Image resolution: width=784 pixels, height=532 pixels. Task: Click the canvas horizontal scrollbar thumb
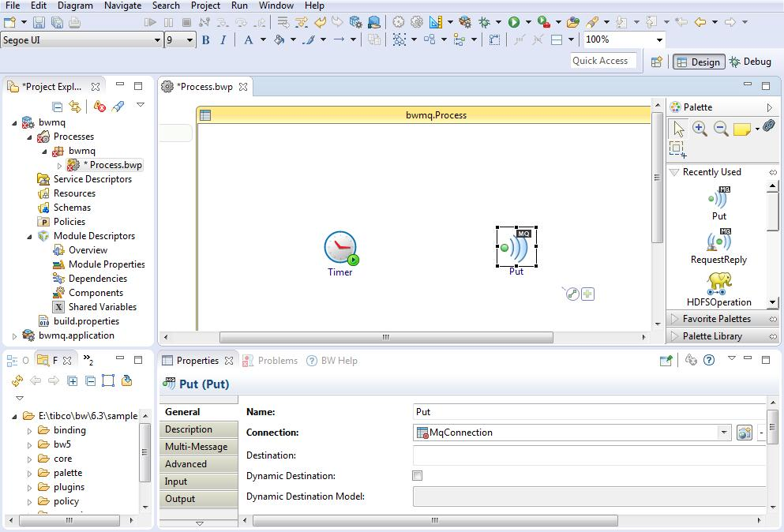(x=386, y=338)
